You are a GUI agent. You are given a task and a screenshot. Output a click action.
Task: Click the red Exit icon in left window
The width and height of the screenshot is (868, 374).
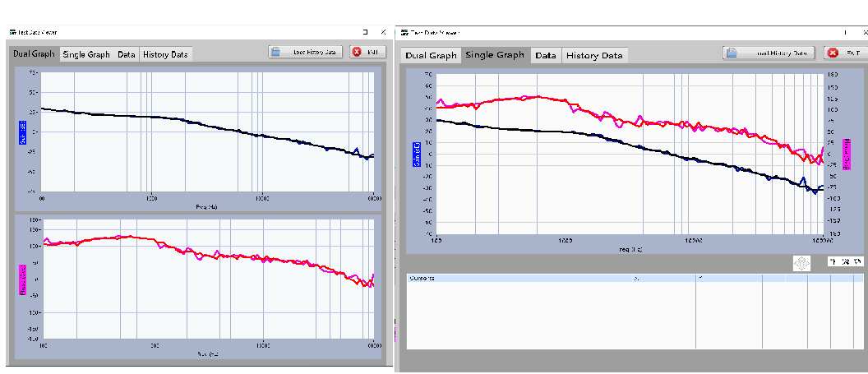click(357, 52)
